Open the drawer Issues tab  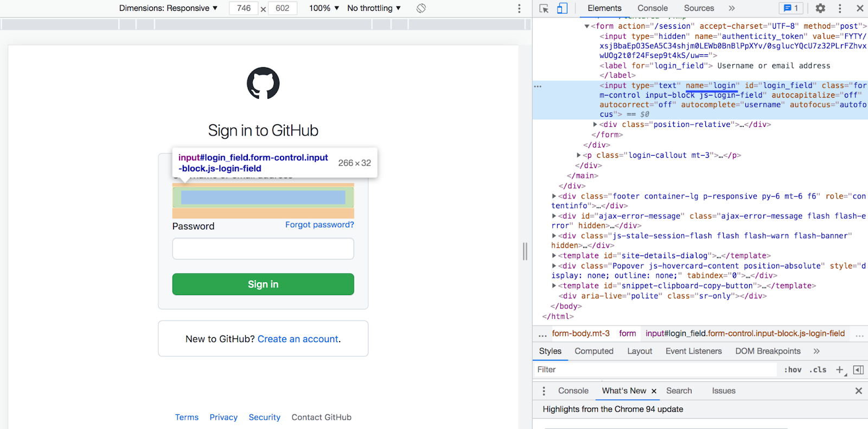coord(724,391)
